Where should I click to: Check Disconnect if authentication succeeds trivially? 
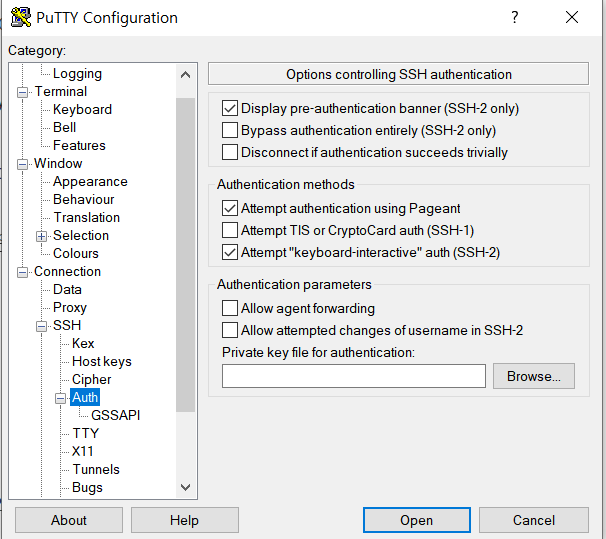tap(230, 152)
